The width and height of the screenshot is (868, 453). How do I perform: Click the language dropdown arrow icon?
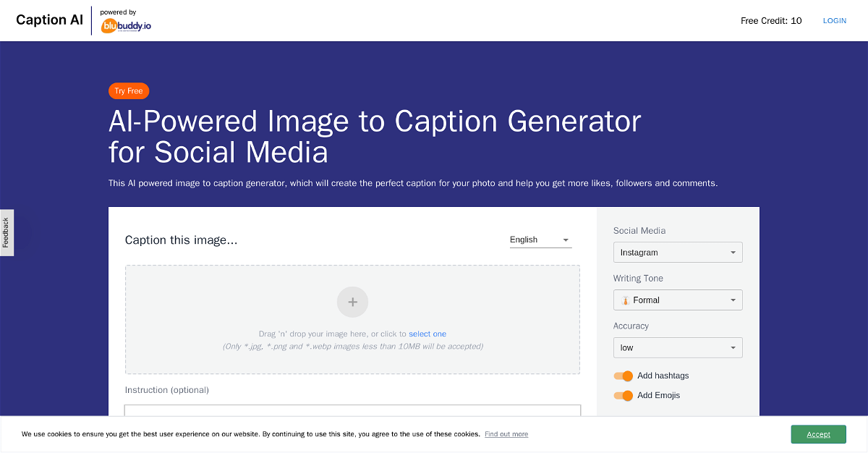566,240
